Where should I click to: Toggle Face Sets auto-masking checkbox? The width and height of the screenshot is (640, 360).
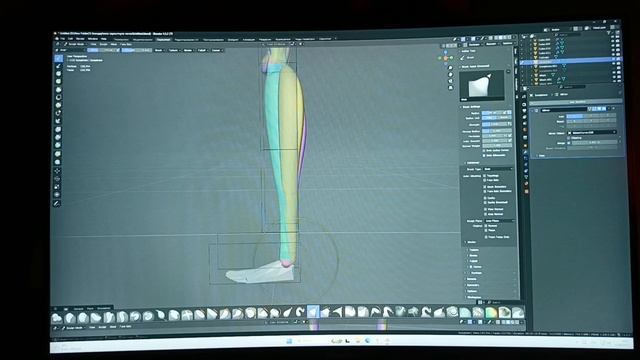pos(485,180)
